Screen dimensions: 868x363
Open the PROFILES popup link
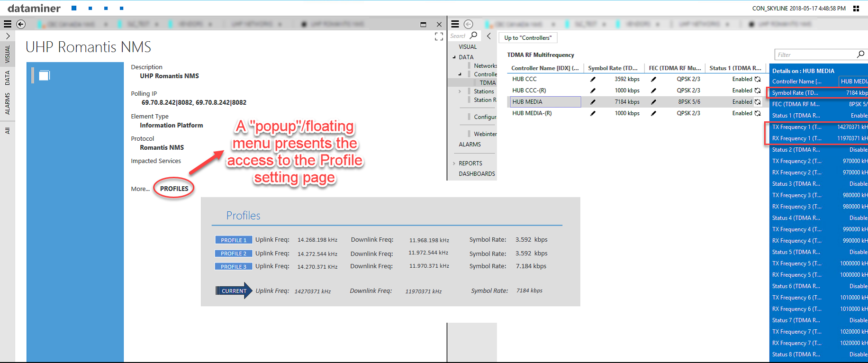[174, 189]
